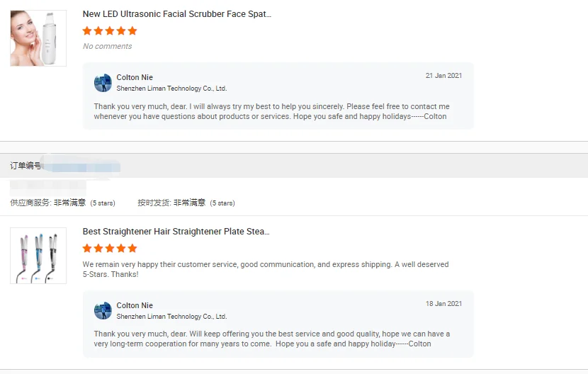Click the hair straightener five-star rating

click(x=110, y=249)
